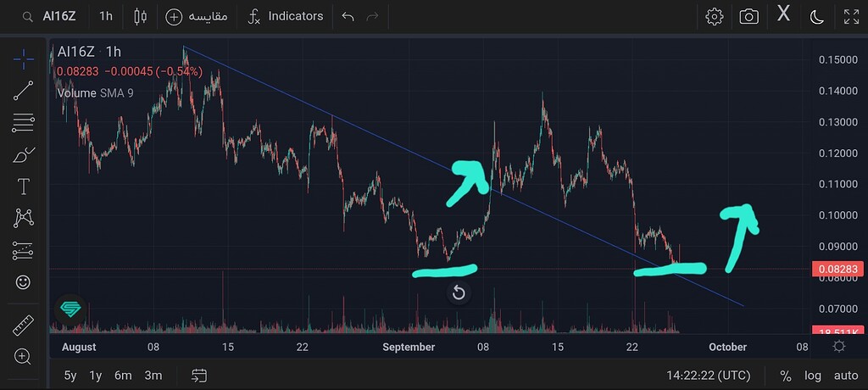Open candlestick chart style menu
This screenshot has height=390, width=868.
(141, 16)
